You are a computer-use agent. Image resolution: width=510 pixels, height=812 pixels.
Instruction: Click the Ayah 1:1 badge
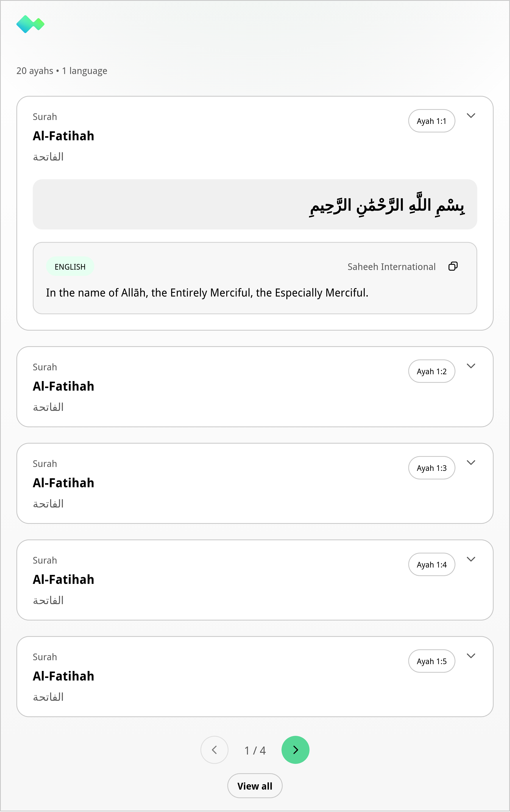(x=431, y=121)
